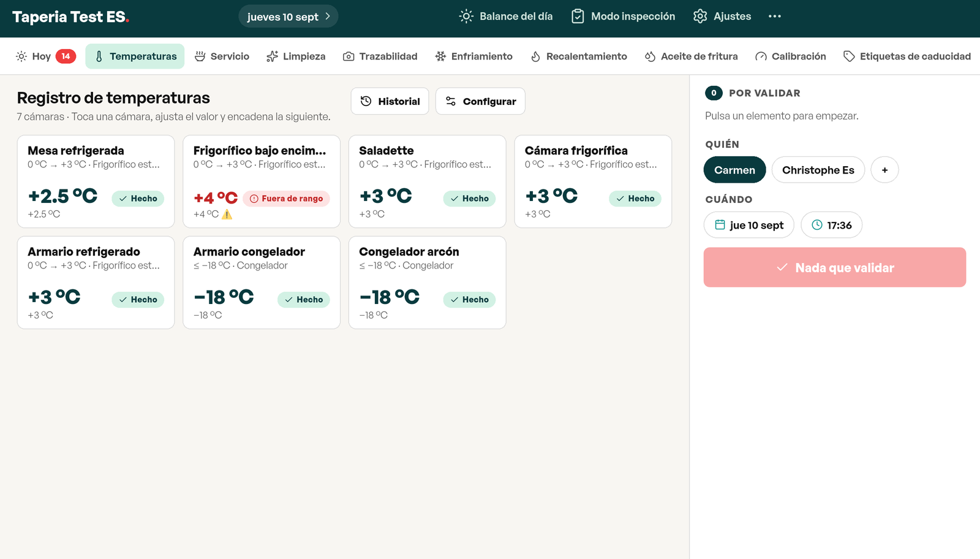Click the Etiquetas de caducidad tag icon
The height and width of the screenshot is (559, 980).
pos(849,56)
